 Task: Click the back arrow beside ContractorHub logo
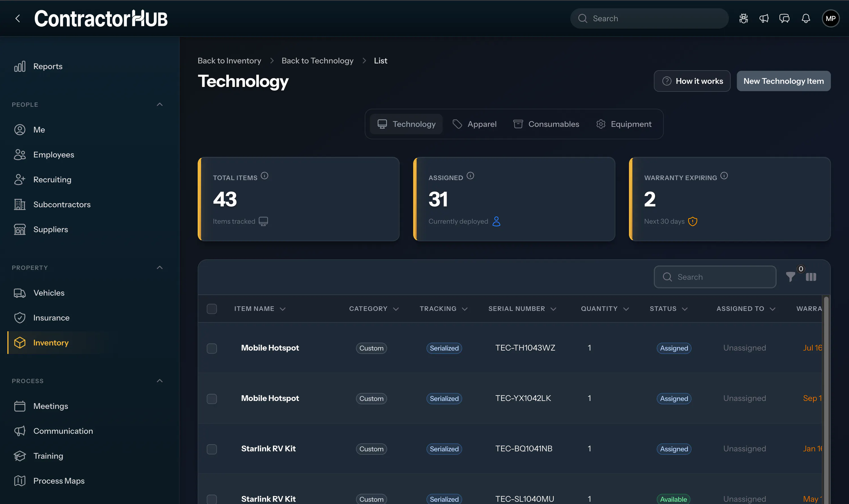click(18, 18)
